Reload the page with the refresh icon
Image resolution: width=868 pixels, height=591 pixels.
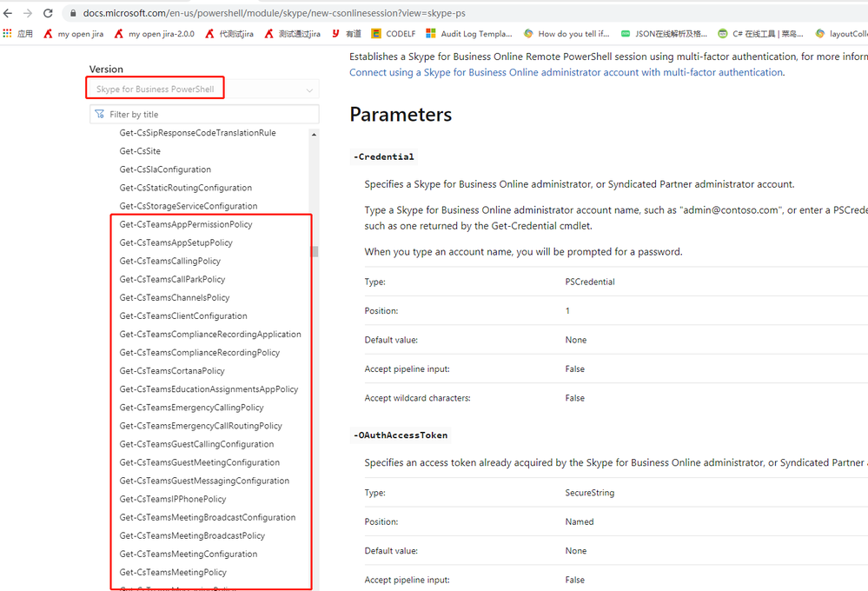click(x=48, y=13)
